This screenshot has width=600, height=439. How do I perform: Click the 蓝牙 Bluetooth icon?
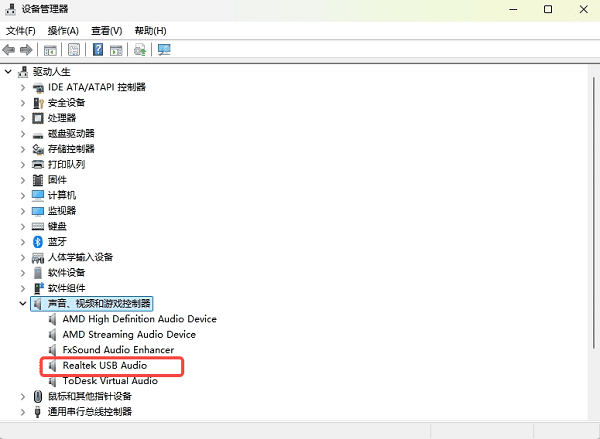[x=38, y=242]
